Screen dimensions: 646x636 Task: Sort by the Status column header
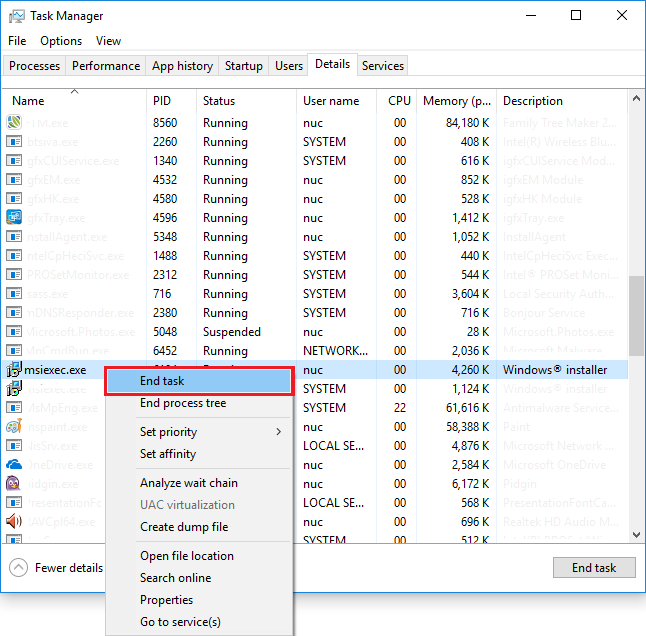[246, 101]
